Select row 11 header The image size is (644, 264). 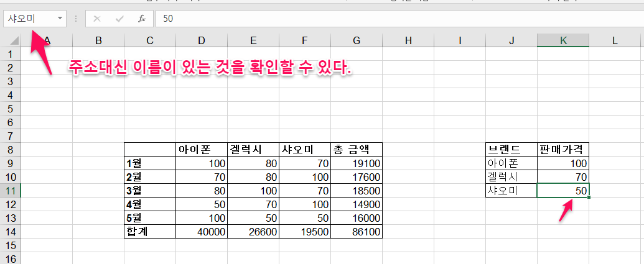[x=11, y=191]
